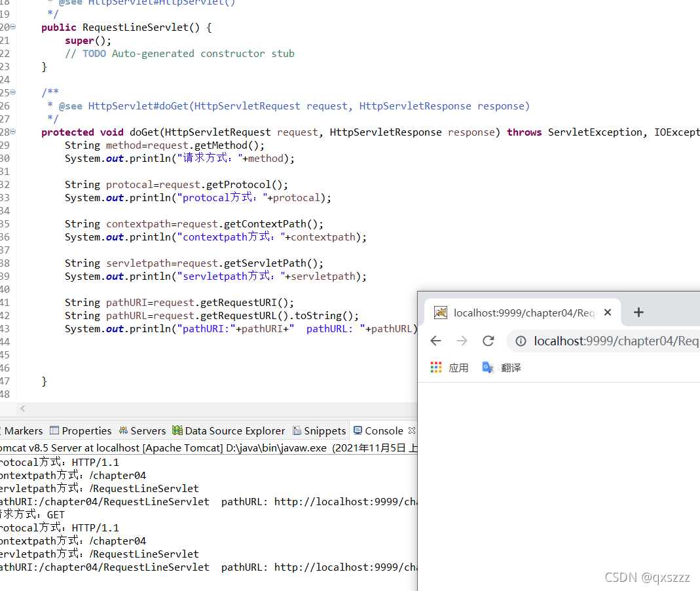Select the Snippets tab
Viewport: 700px width, 591px height.
(x=319, y=430)
